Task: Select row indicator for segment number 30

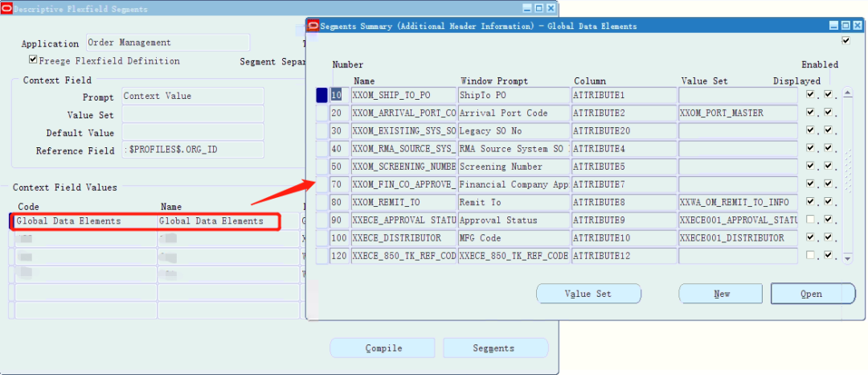Action: pyautogui.click(x=321, y=130)
